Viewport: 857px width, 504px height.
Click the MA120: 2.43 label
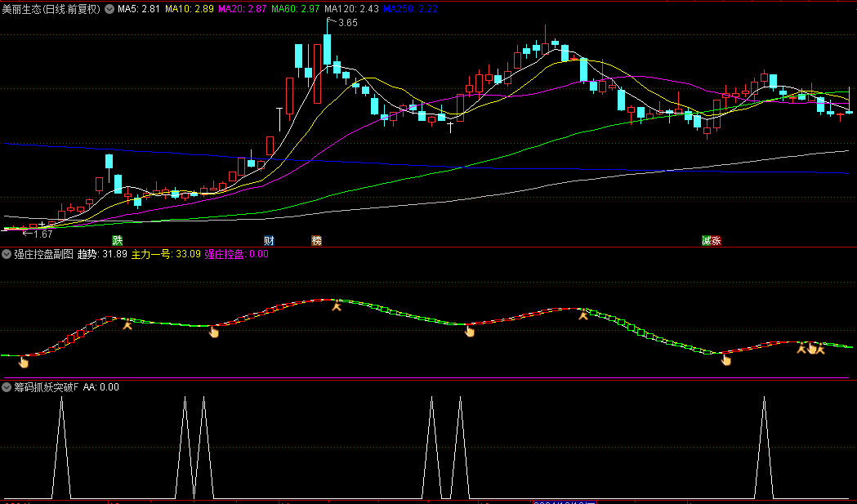pyautogui.click(x=351, y=9)
